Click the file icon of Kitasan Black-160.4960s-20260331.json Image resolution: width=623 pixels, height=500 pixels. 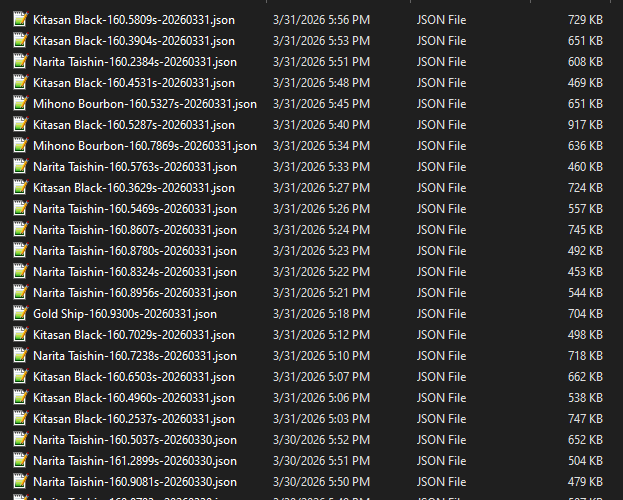point(21,397)
